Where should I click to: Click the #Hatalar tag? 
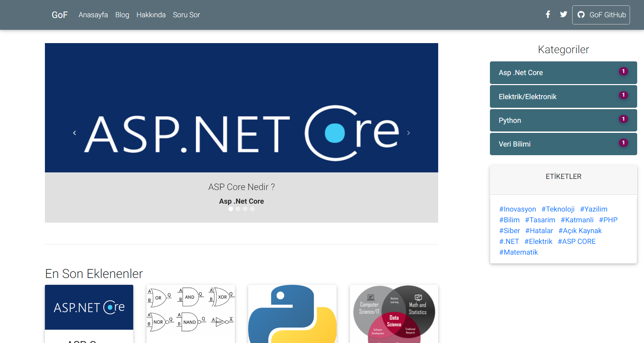(539, 231)
